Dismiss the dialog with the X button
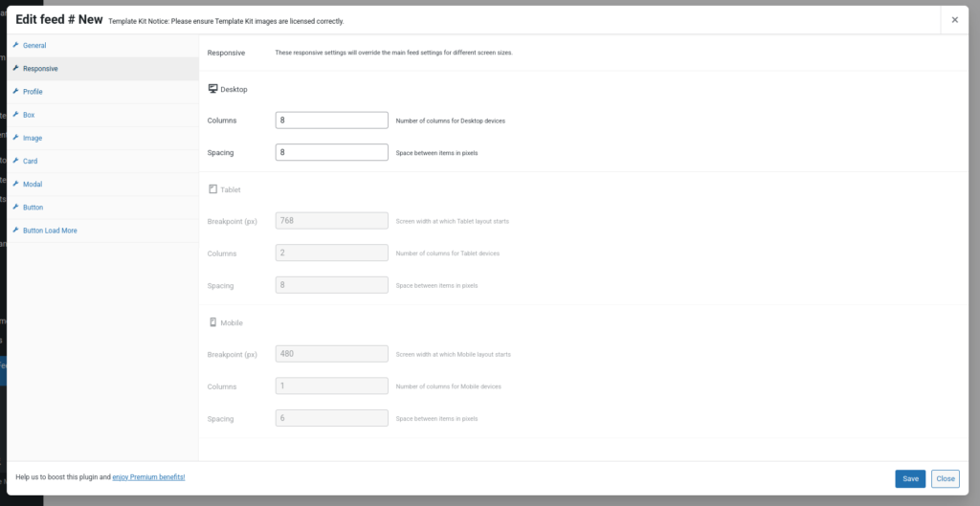 coord(954,19)
